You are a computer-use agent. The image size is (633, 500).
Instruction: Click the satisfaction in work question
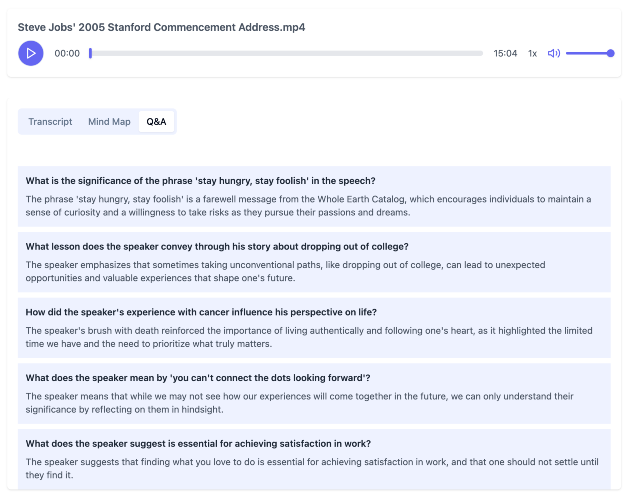pyautogui.click(x=198, y=444)
